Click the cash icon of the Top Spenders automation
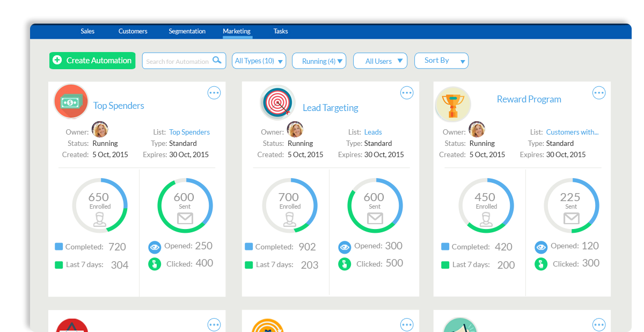The image size is (644, 332). click(x=71, y=101)
